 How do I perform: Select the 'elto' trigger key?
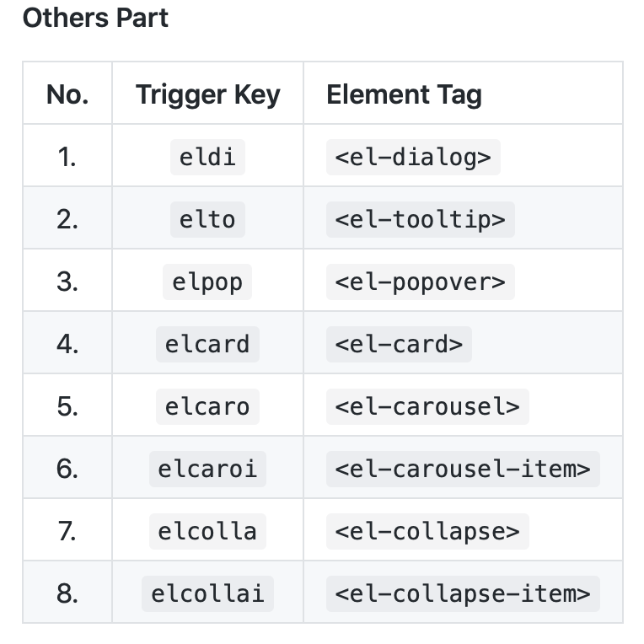[208, 219]
